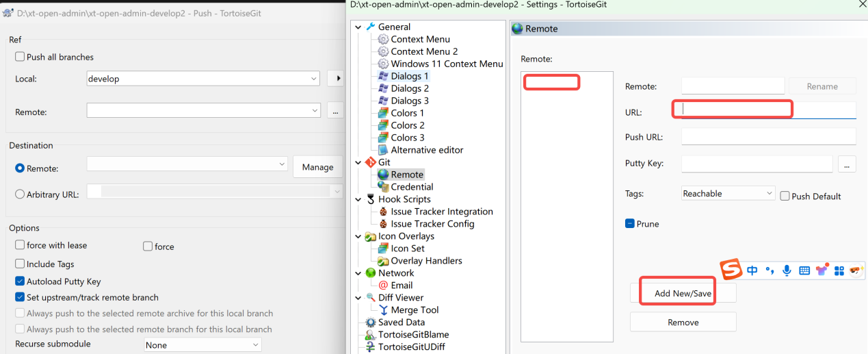Toggle the Prune checkbox
868x354 pixels.
630,224
